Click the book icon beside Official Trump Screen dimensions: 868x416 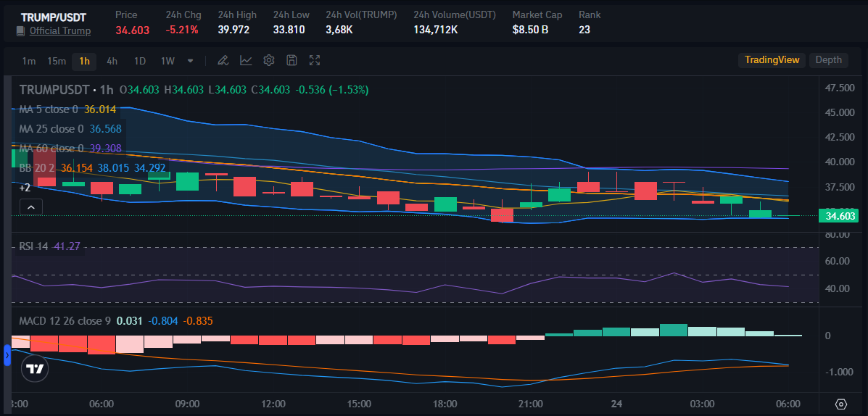pos(20,31)
